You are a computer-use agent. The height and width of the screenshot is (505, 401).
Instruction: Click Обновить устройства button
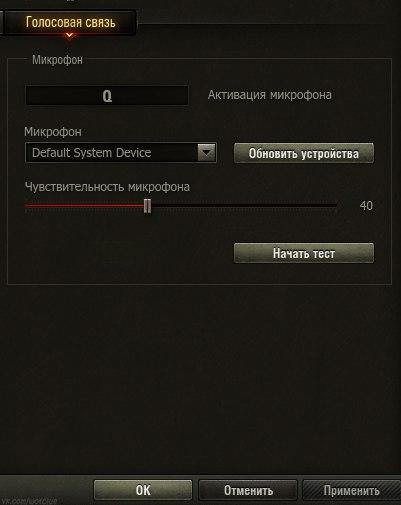[304, 153]
